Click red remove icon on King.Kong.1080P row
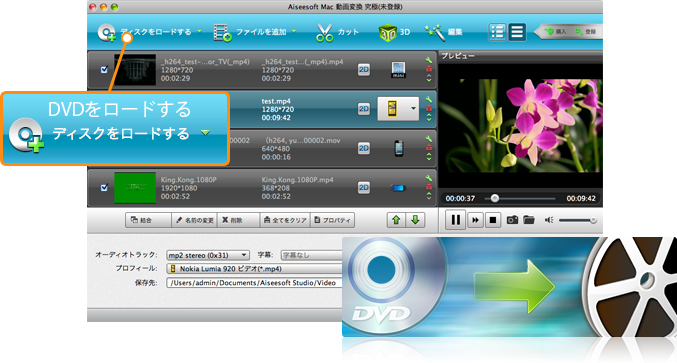This screenshot has height=363, width=677. 429,186
